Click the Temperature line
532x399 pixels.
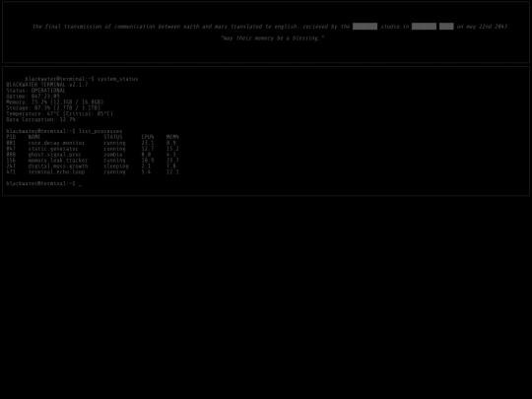60,113
